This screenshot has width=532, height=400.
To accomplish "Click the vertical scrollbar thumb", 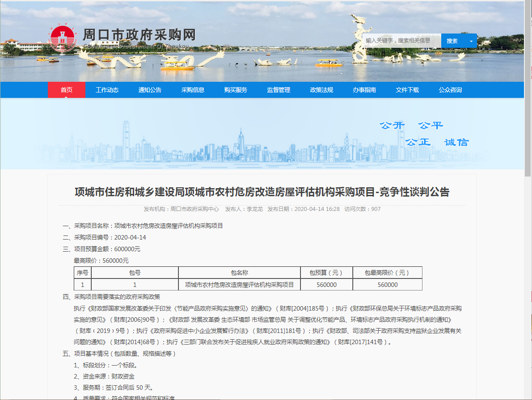I will pyautogui.click(x=528, y=89).
